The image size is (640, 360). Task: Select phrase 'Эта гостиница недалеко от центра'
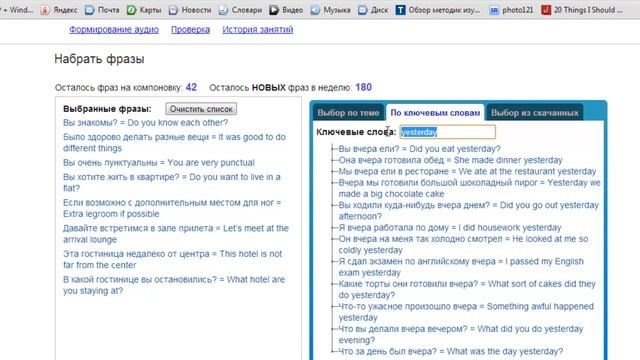(173, 259)
